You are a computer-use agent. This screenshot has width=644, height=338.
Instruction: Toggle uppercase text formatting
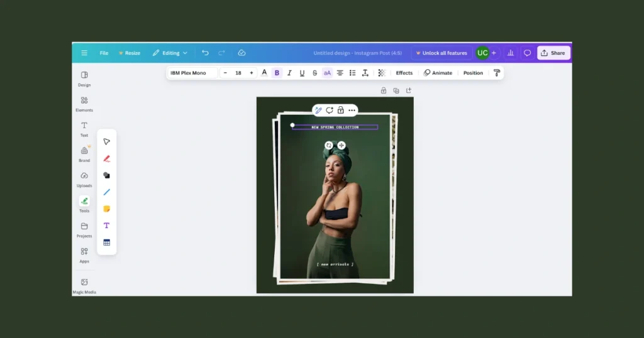point(327,73)
